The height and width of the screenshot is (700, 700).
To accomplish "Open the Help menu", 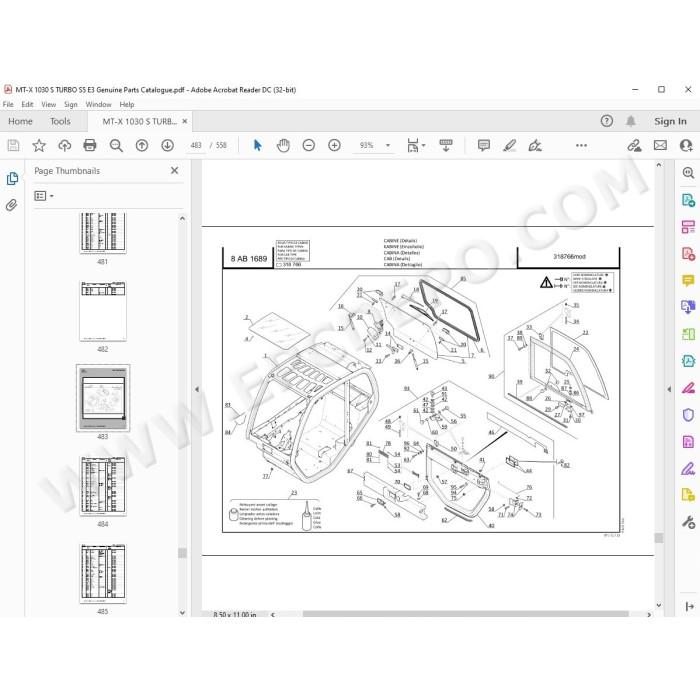I will [127, 104].
